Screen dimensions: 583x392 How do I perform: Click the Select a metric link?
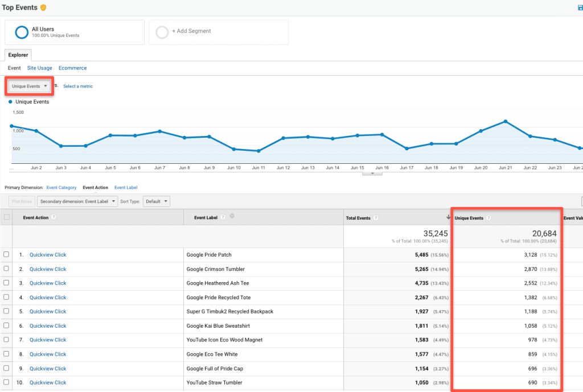pos(77,86)
